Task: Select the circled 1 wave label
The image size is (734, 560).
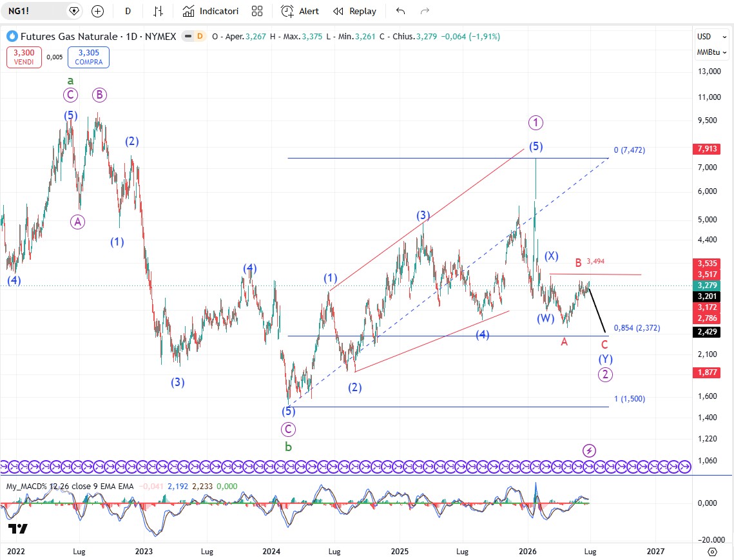Action: tap(536, 123)
